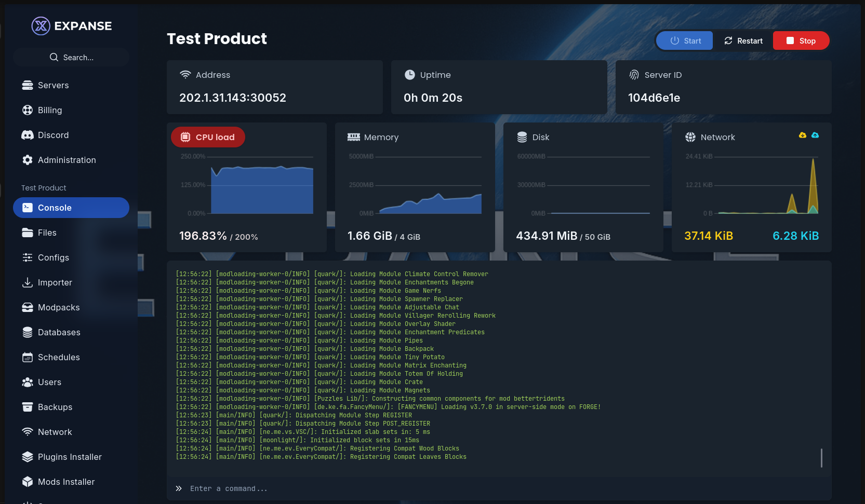Open the Databases section icon
The width and height of the screenshot is (865, 504).
[x=28, y=332]
